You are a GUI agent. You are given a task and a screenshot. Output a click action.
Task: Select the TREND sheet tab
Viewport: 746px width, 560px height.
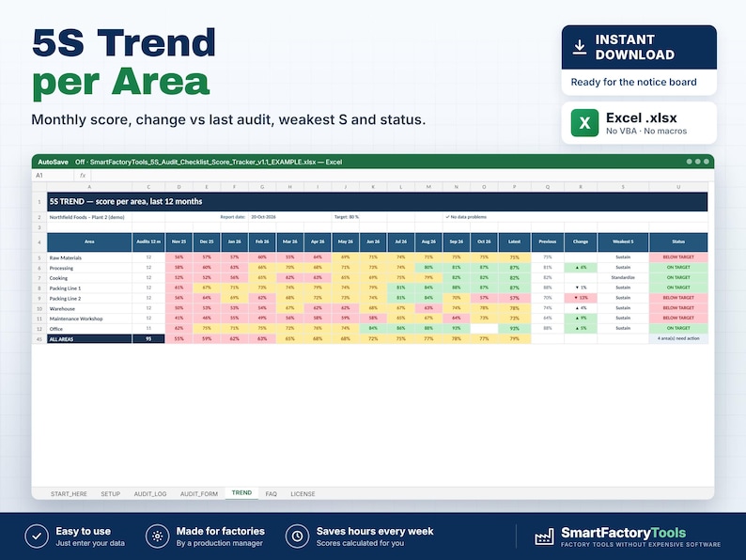[x=241, y=493]
